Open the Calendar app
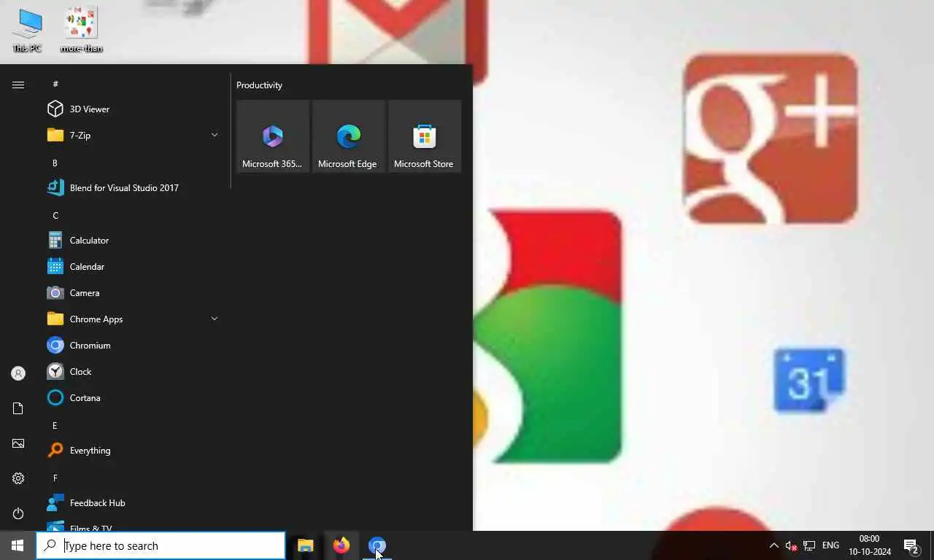This screenshot has height=560, width=934. [x=132, y=266]
